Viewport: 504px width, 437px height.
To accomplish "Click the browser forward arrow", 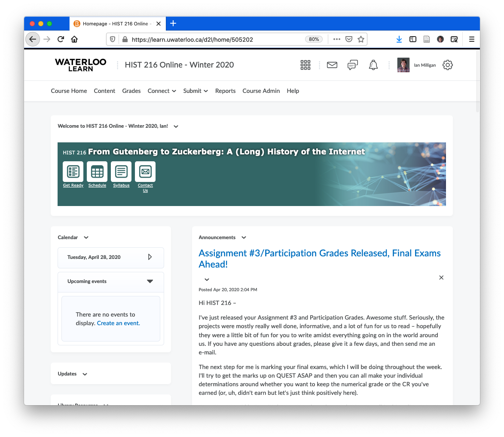I will [47, 39].
